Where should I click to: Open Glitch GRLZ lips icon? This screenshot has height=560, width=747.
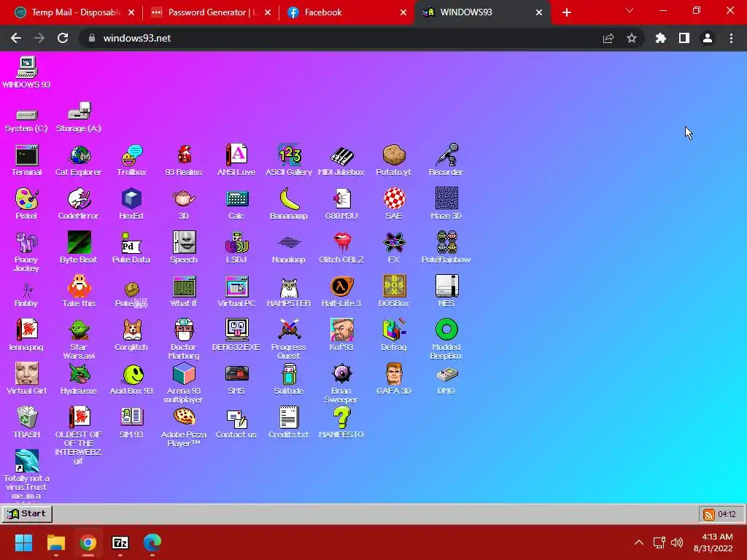click(341, 248)
